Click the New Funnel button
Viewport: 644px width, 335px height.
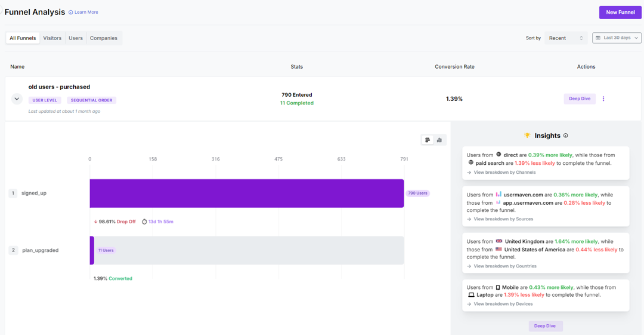[x=620, y=13]
